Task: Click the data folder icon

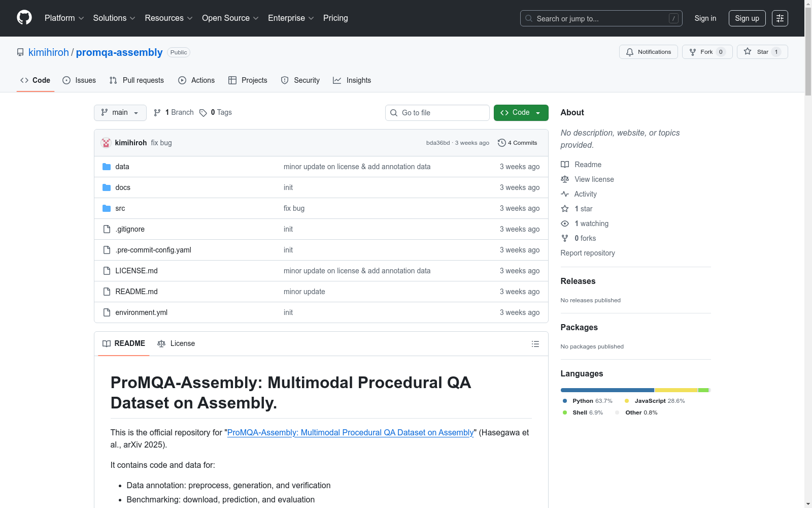Action: [x=107, y=167]
